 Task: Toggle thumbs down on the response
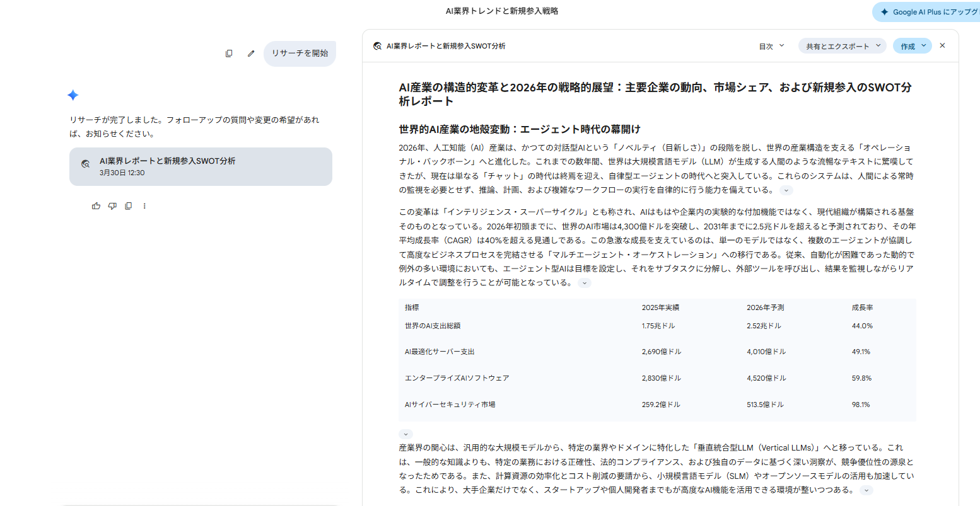click(112, 206)
